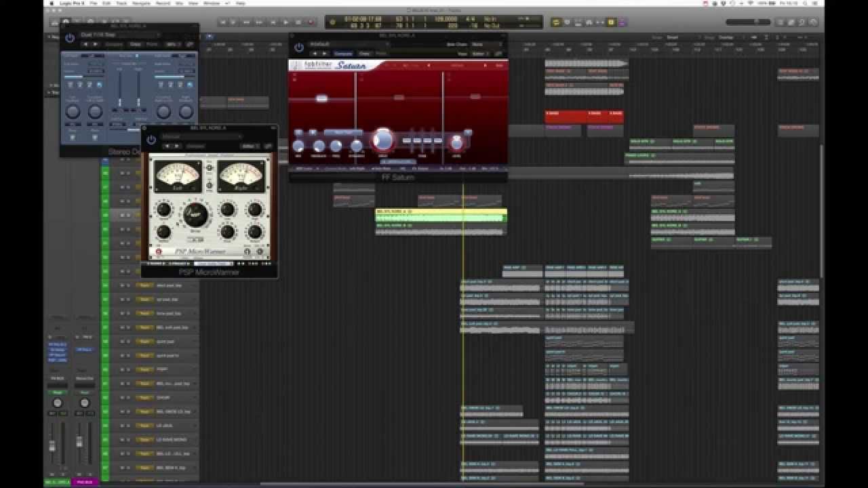
Task: Click the second channel strip pan knob
Action: [85, 403]
